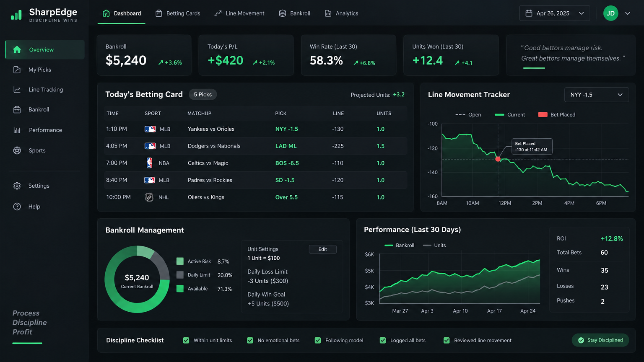Open the Apr 26, 2025 date dropdown
This screenshot has width=644, height=362.
point(554,13)
